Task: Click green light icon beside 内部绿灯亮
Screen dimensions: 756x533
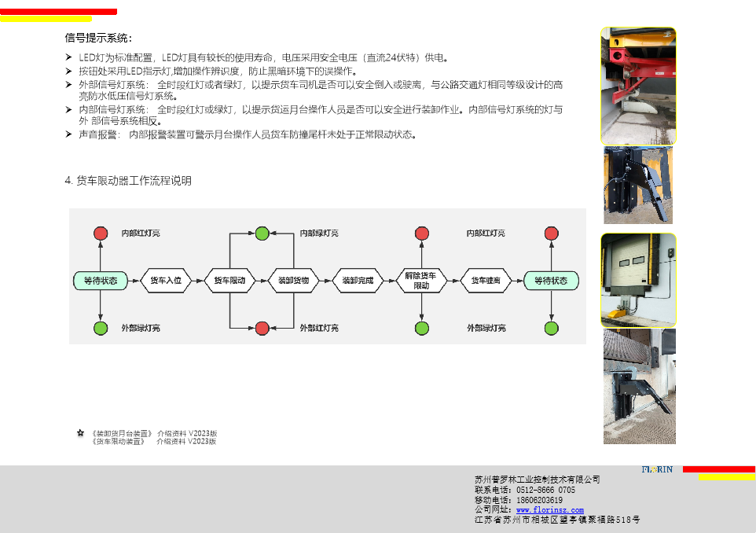Action: click(x=262, y=233)
